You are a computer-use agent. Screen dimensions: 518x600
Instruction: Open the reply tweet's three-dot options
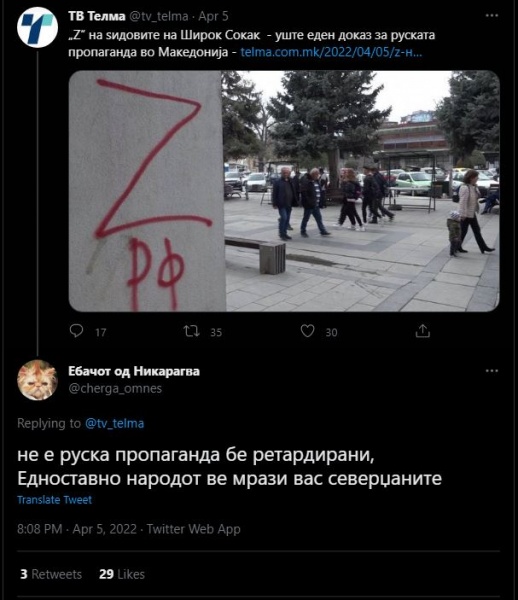click(492, 371)
